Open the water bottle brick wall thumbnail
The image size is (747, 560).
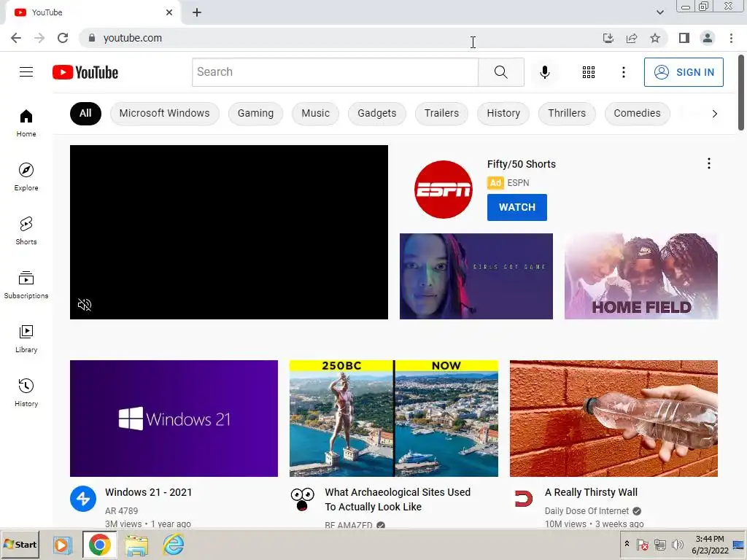[614, 418]
